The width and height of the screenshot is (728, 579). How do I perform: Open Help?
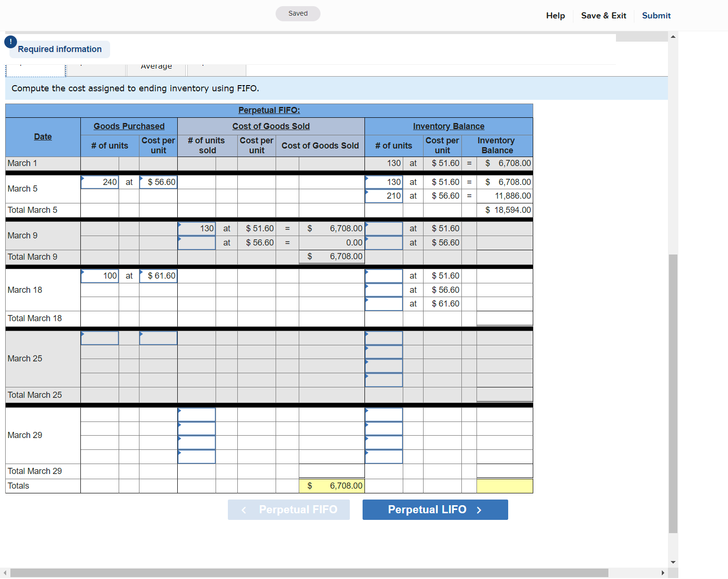coord(555,16)
